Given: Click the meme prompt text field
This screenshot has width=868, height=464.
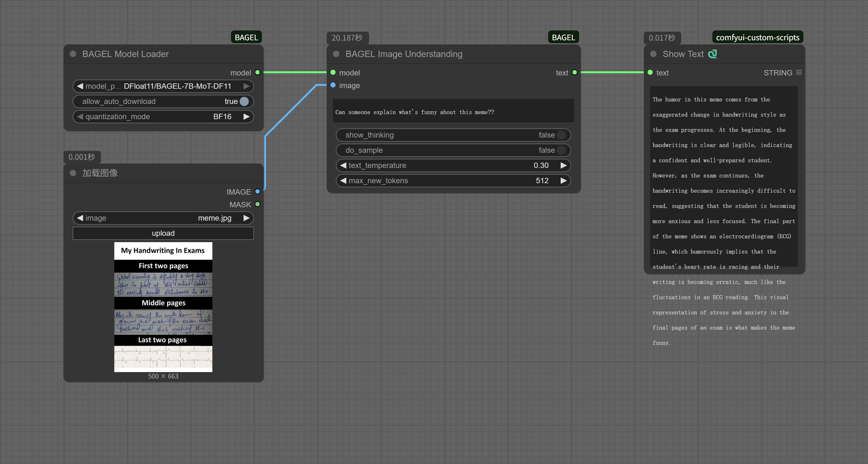Looking at the screenshot, I should (x=453, y=111).
